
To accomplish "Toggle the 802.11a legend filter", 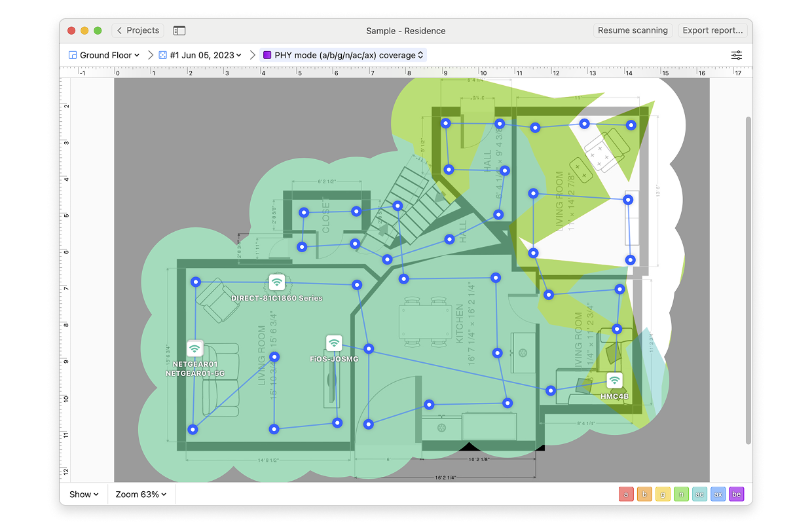I will 626,495.
